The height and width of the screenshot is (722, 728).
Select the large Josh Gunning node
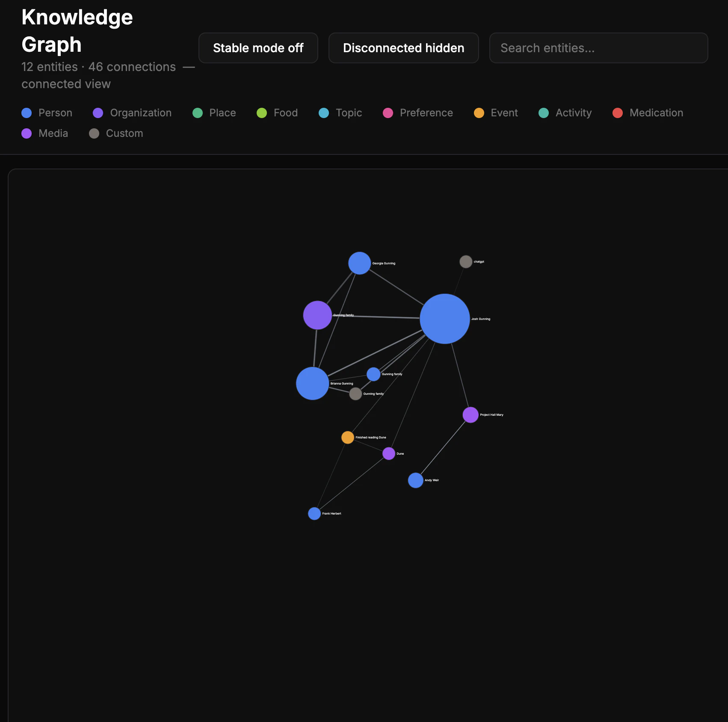pos(445,319)
